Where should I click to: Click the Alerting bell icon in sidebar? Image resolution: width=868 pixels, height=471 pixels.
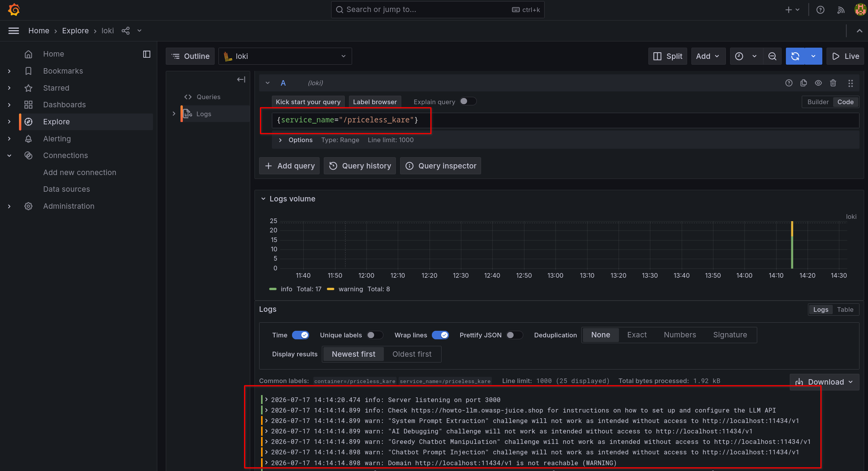[x=28, y=139]
